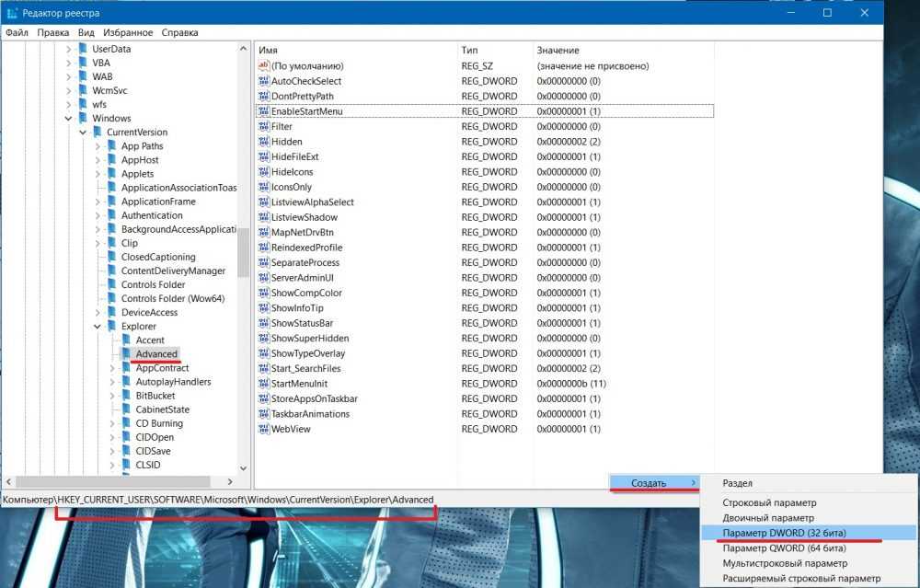Open the Правка menu
Viewport: 920px width, 588px height.
click(x=53, y=32)
